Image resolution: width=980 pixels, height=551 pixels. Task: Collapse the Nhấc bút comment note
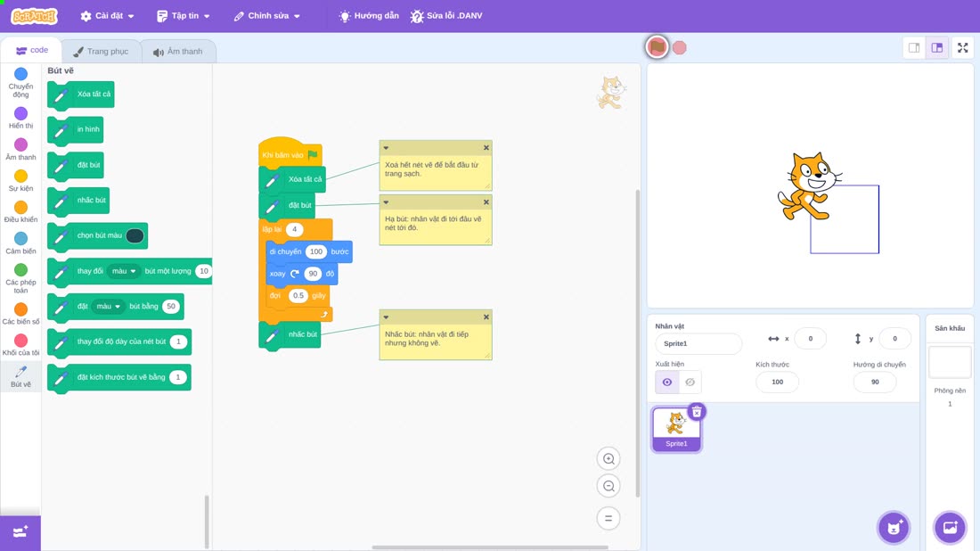(387, 317)
